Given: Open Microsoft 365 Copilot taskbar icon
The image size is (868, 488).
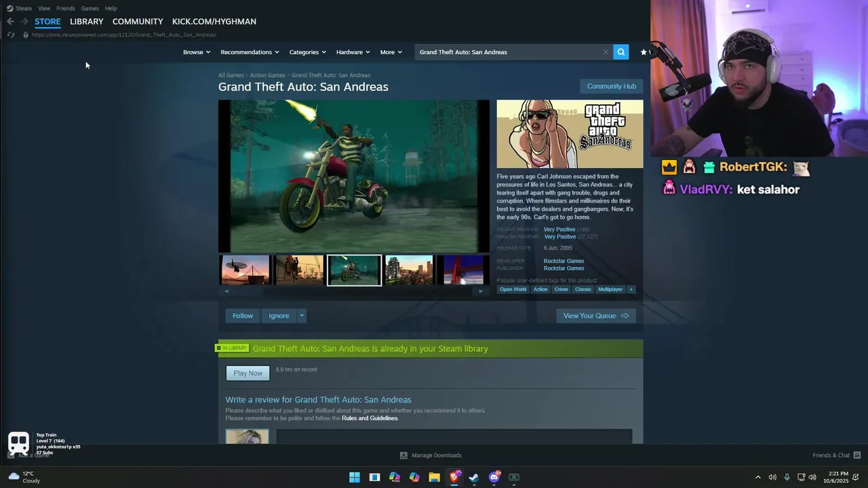Looking at the screenshot, I should [395, 477].
